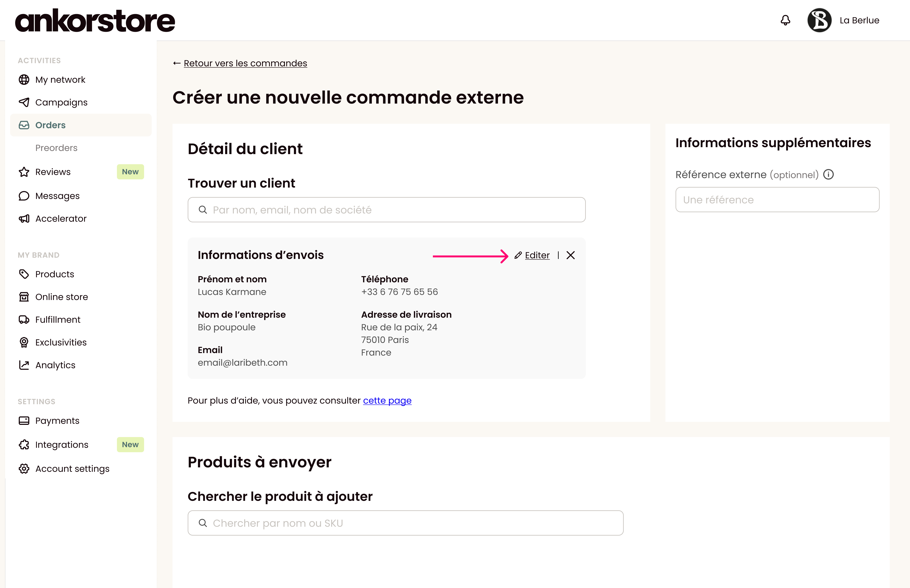Open the notifications bell
Screen dimensions: 910x588
click(x=785, y=20)
